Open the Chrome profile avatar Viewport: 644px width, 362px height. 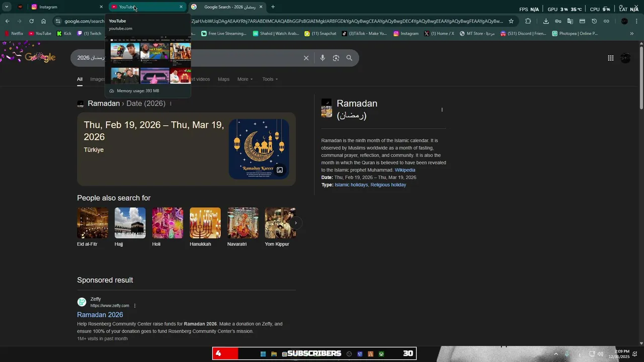[624, 21]
